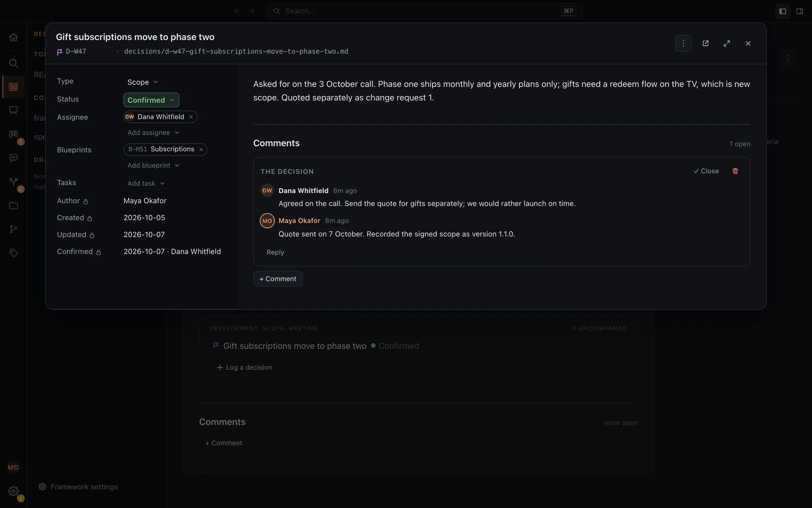Viewport: 812px width, 508px height.
Task: Click Log a decision in background page
Action: 244,367
